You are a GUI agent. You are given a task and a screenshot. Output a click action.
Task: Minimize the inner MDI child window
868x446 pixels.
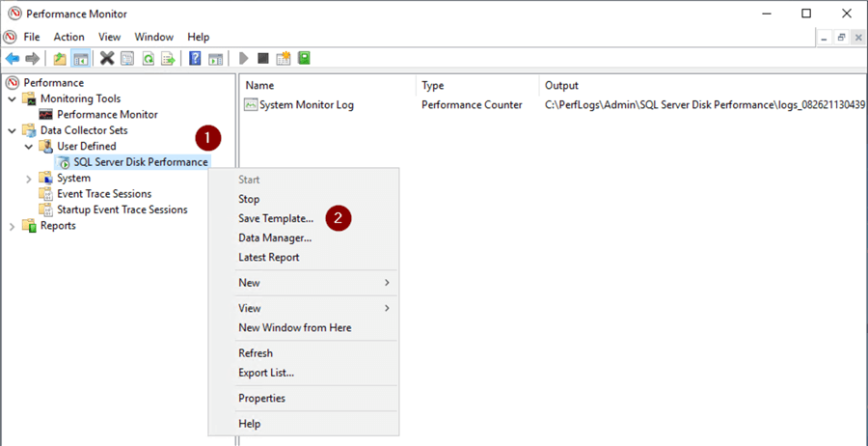(x=826, y=37)
